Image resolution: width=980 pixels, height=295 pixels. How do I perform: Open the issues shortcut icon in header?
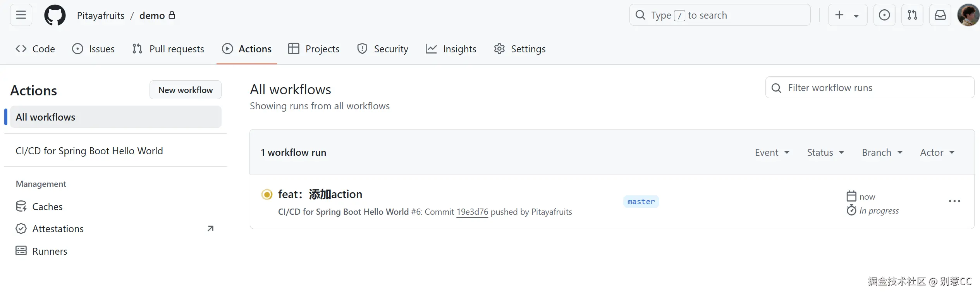coord(884,15)
